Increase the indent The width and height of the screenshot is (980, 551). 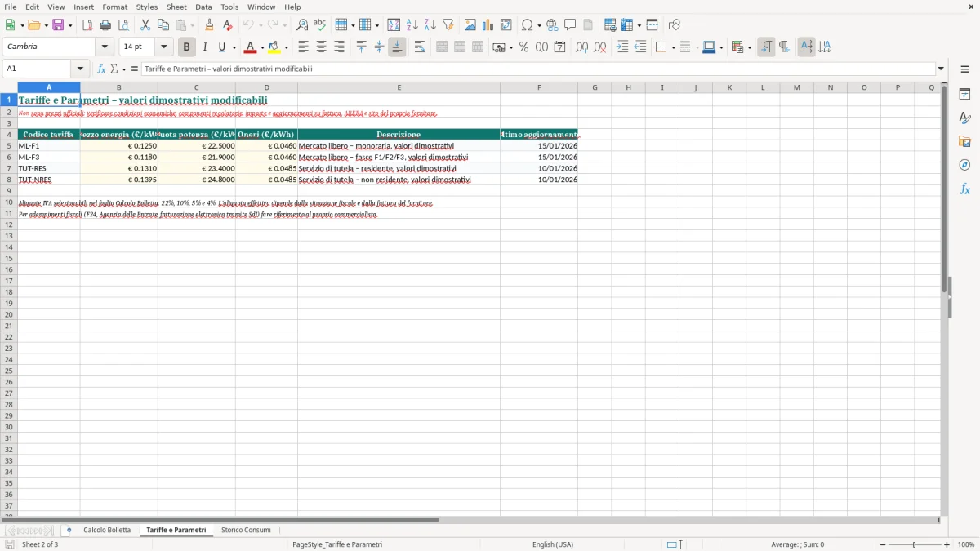pyautogui.click(x=622, y=47)
